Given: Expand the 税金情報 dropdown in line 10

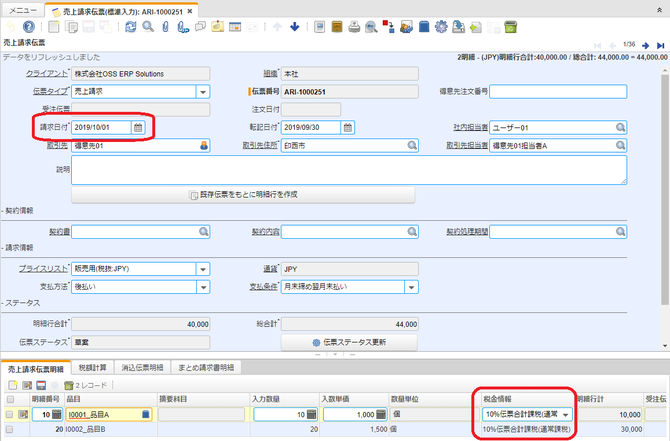Looking at the screenshot, I should 565,415.
